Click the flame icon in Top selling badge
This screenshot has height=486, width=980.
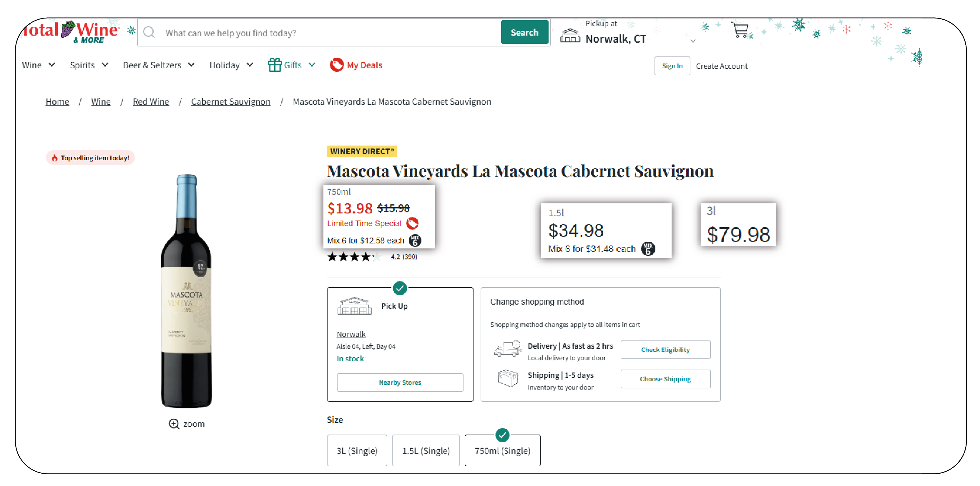(x=54, y=158)
